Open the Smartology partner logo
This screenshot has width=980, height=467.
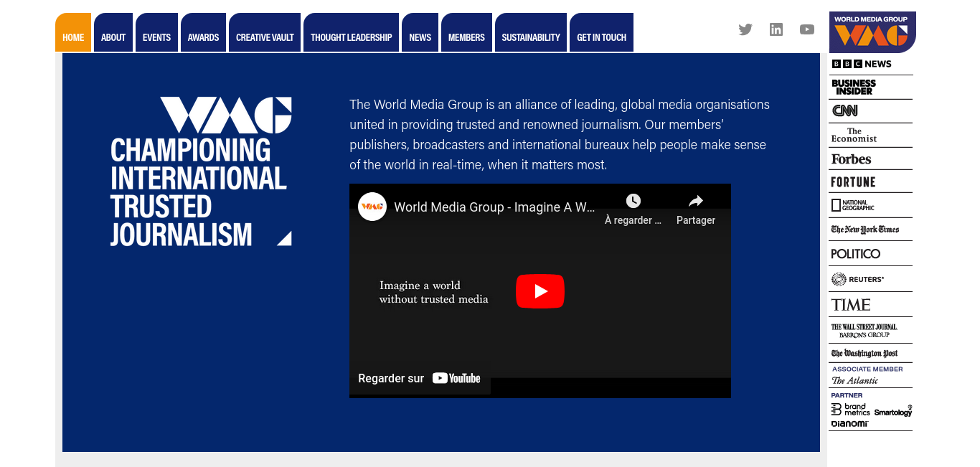point(893,412)
